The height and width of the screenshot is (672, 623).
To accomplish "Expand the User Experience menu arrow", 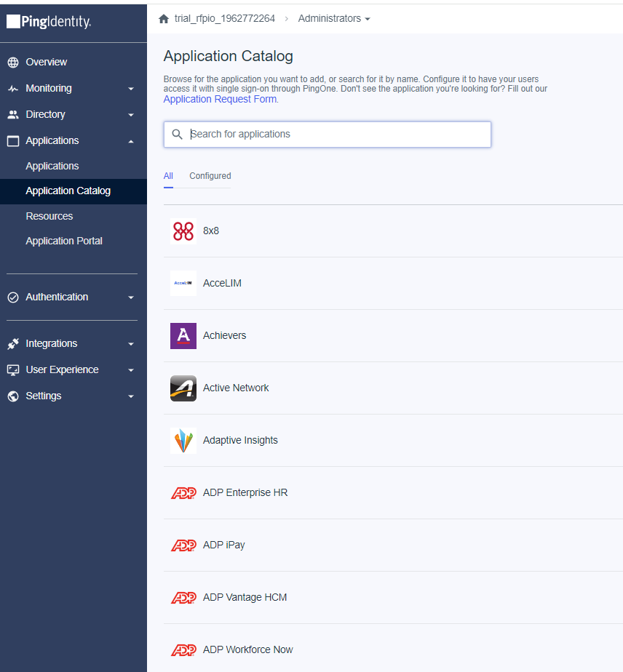I will coord(131,370).
